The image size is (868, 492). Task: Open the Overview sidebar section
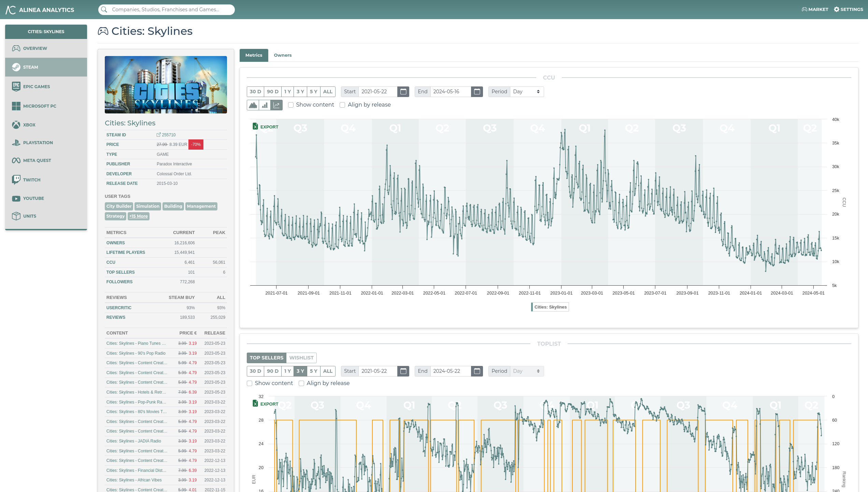tap(46, 48)
